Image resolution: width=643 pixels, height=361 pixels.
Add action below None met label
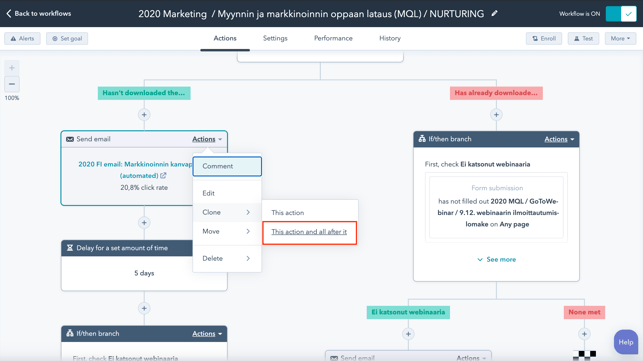pyautogui.click(x=584, y=334)
